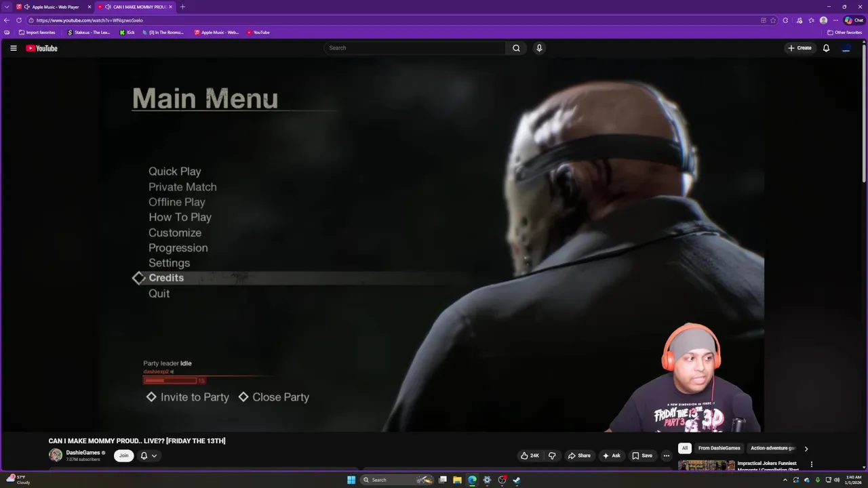Screen dimensions: 868x488
Task: Open the weather widget 57°F Cloudy
Action: [x=18, y=480]
